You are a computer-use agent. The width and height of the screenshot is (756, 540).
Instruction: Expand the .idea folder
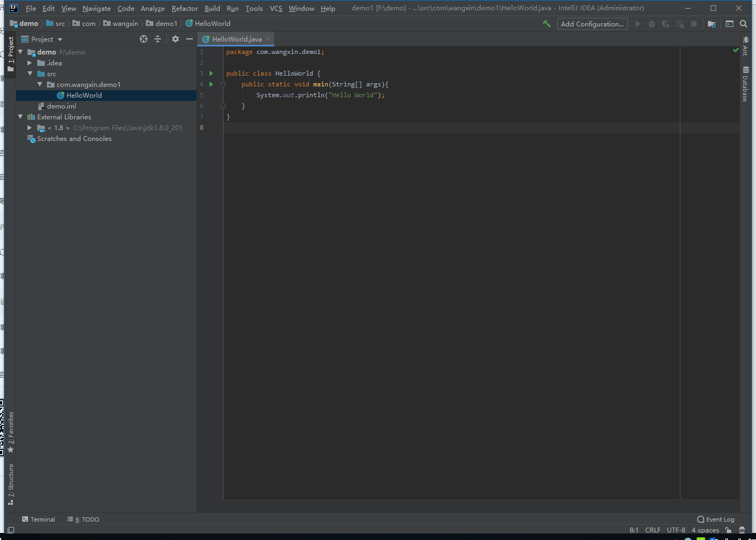30,63
